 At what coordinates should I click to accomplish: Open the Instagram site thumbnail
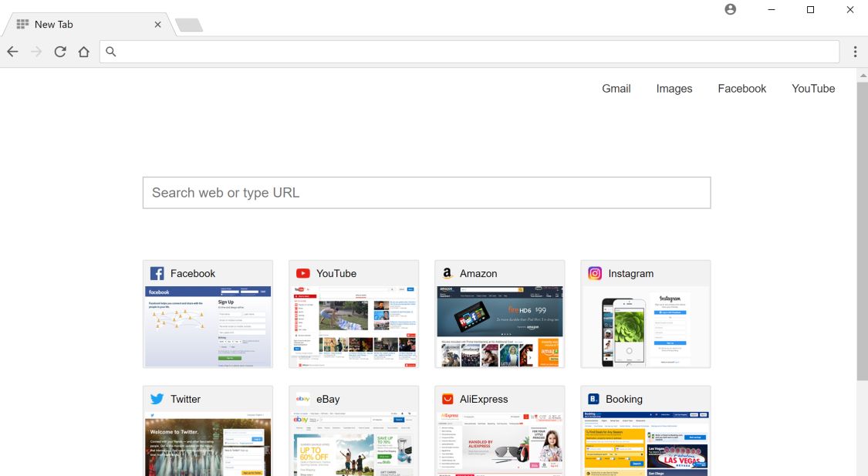(x=646, y=326)
